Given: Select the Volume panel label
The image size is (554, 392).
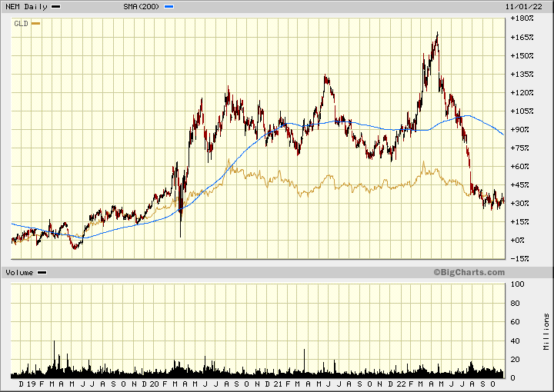Looking at the screenshot, I should click(x=19, y=273).
